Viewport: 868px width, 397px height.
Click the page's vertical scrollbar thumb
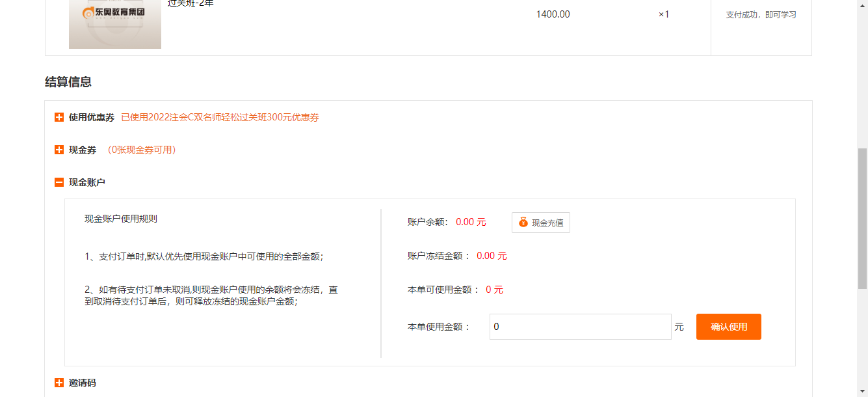click(862, 218)
